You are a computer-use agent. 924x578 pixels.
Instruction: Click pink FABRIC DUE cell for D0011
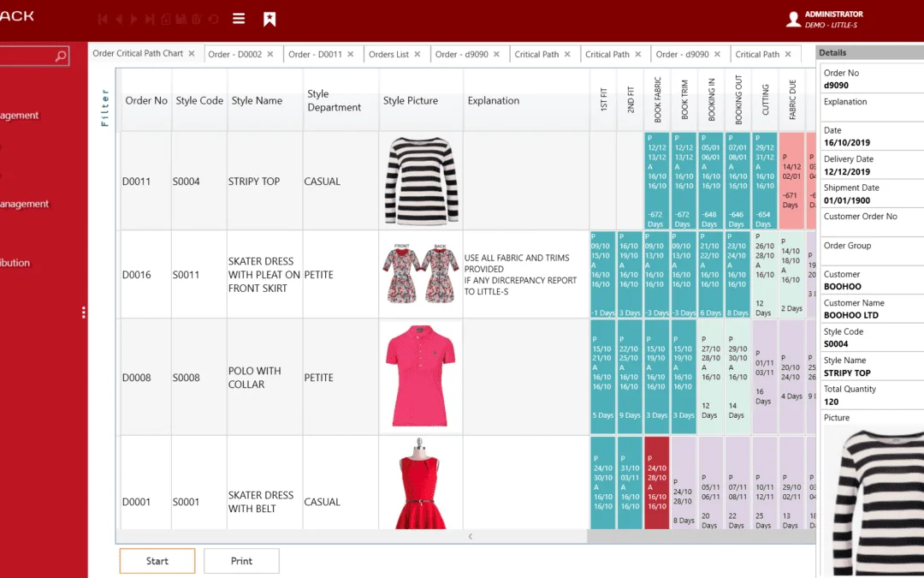(792, 181)
